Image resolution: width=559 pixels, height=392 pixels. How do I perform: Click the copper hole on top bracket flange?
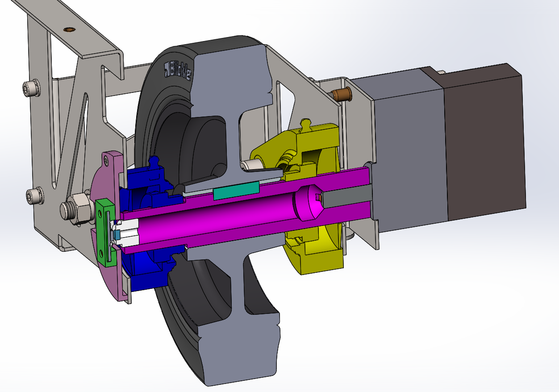coord(69,29)
